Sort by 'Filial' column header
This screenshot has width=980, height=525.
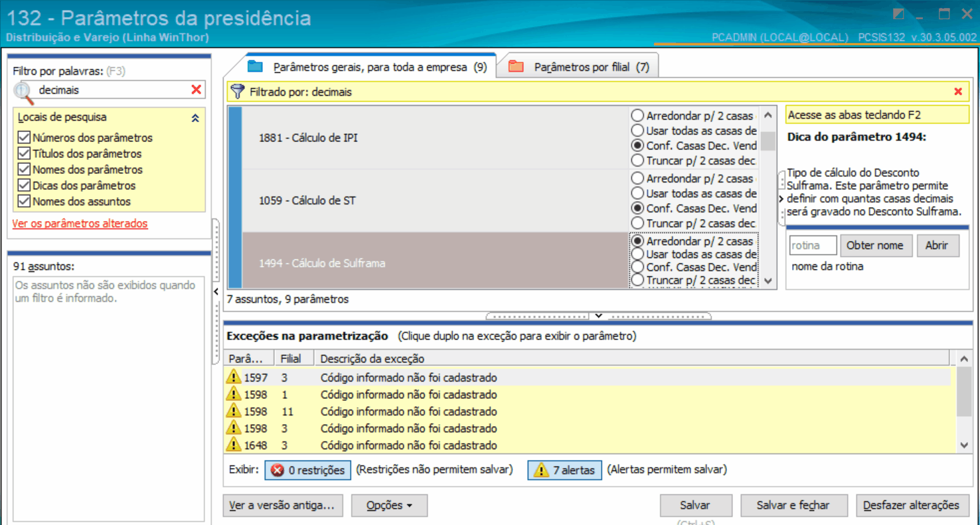pos(294,358)
